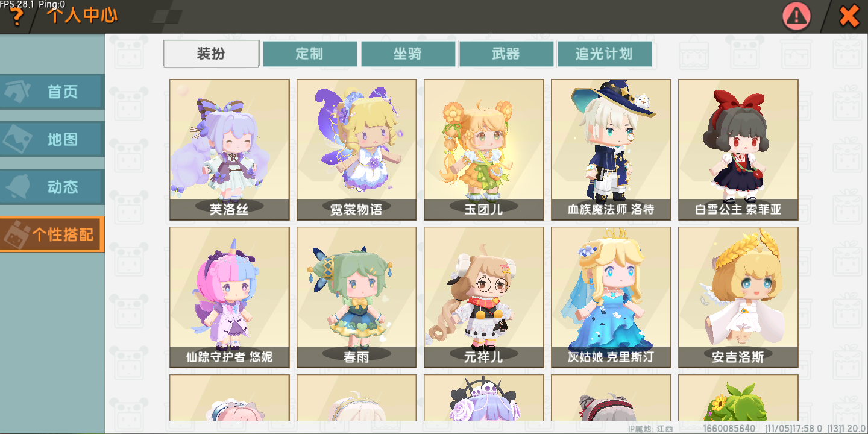Click the question mark help icon

pos(17,17)
